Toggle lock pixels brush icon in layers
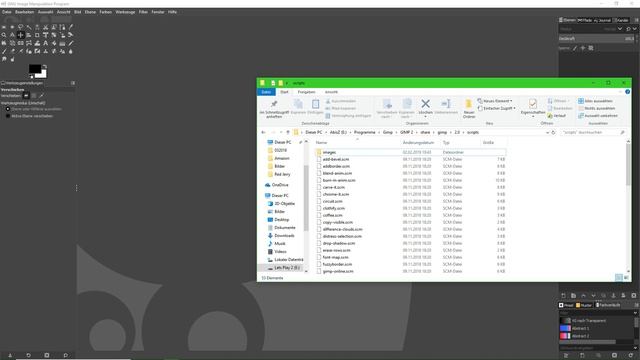The height and width of the screenshot is (360, 640). point(575,48)
